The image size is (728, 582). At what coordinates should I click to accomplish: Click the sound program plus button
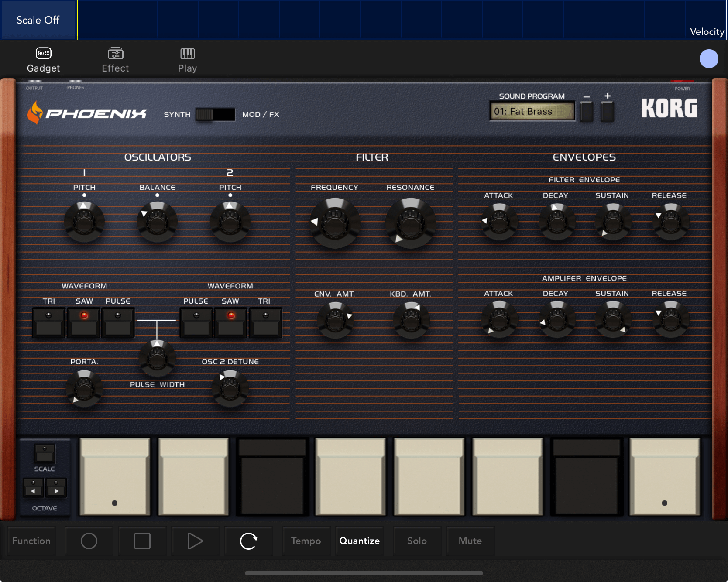[x=608, y=111]
